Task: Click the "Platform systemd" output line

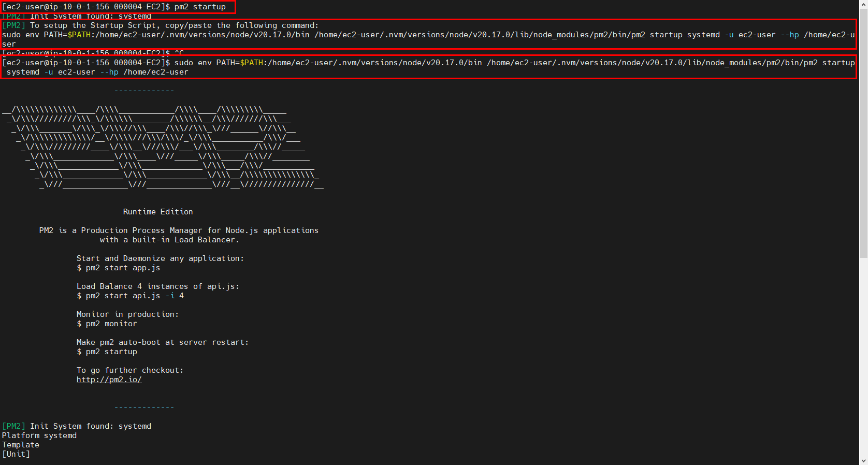Action: (x=39, y=435)
